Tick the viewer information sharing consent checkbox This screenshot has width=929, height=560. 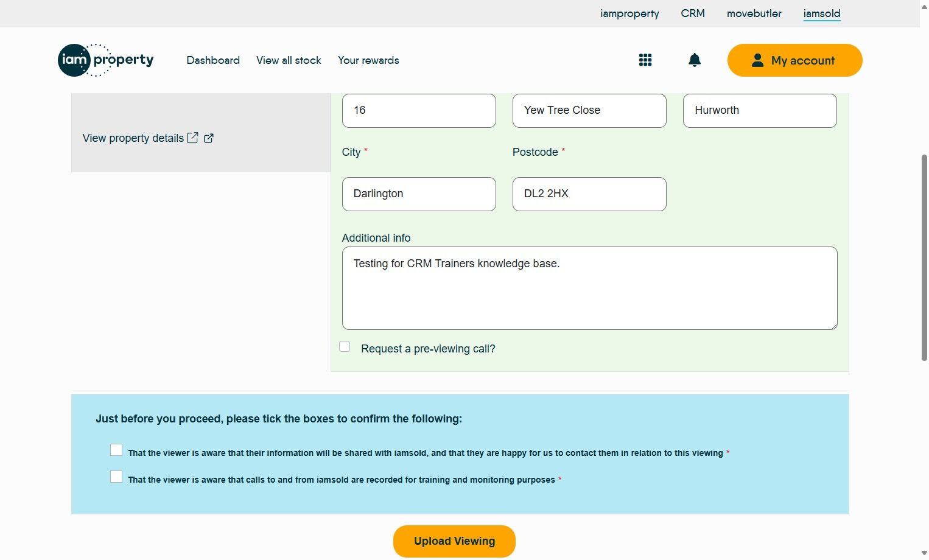116,450
